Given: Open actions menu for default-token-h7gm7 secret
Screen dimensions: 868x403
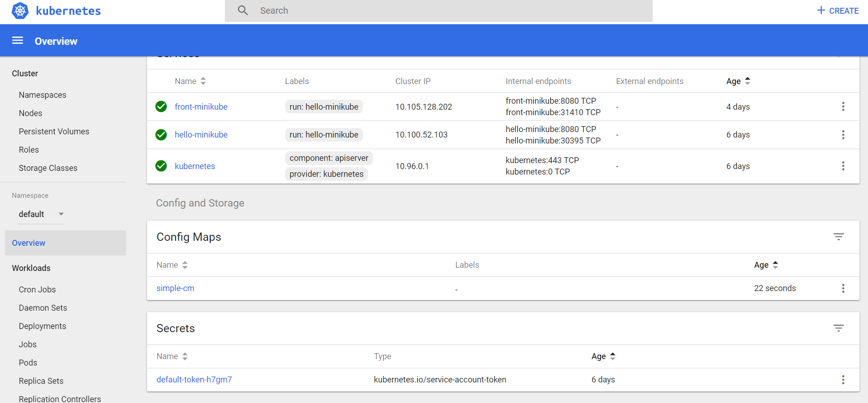Looking at the screenshot, I should (x=843, y=380).
